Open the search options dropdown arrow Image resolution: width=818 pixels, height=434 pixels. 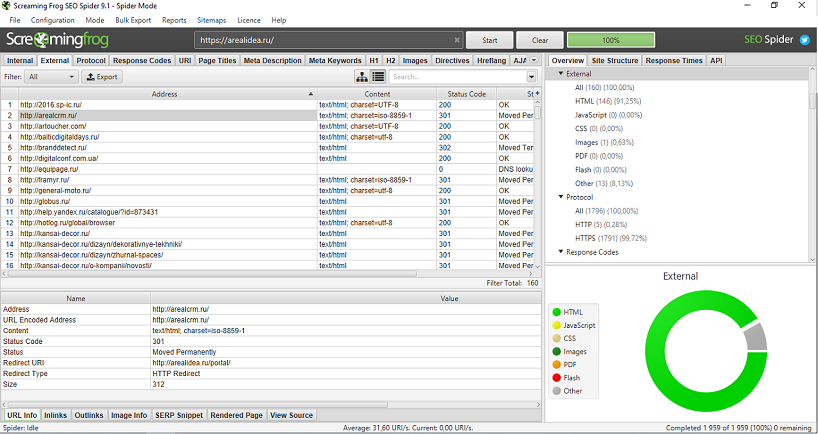[532, 77]
